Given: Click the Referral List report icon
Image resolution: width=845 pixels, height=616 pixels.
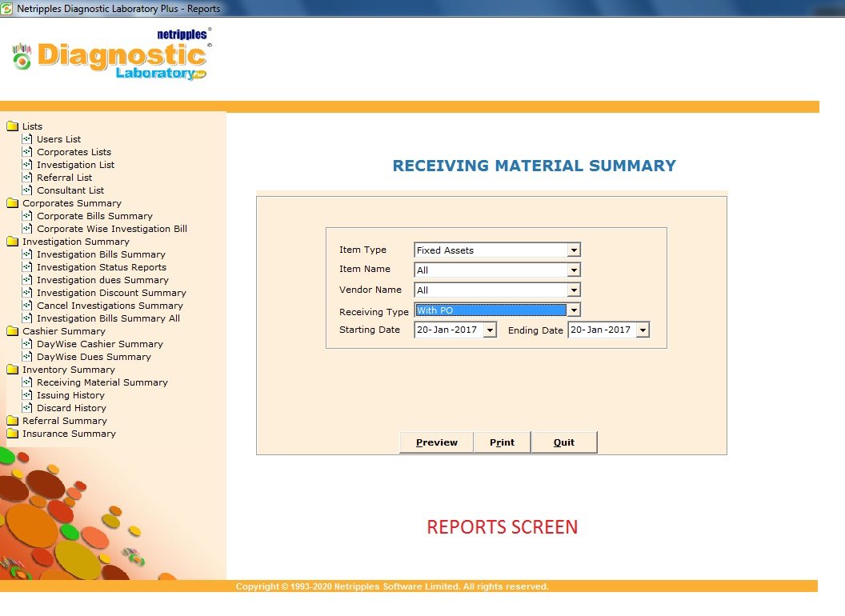Looking at the screenshot, I should pyautogui.click(x=27, y=178).
